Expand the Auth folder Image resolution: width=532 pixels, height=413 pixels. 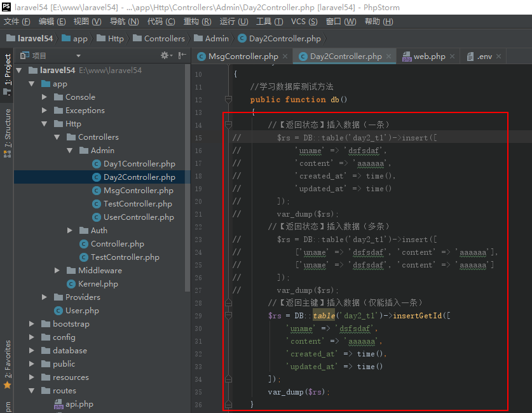click(x=70, y=231)
